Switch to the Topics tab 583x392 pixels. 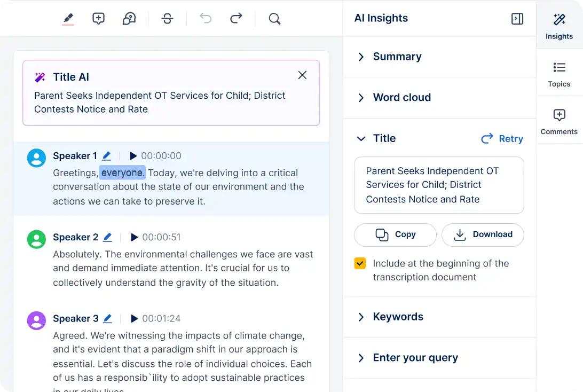[x=559, y=74]
